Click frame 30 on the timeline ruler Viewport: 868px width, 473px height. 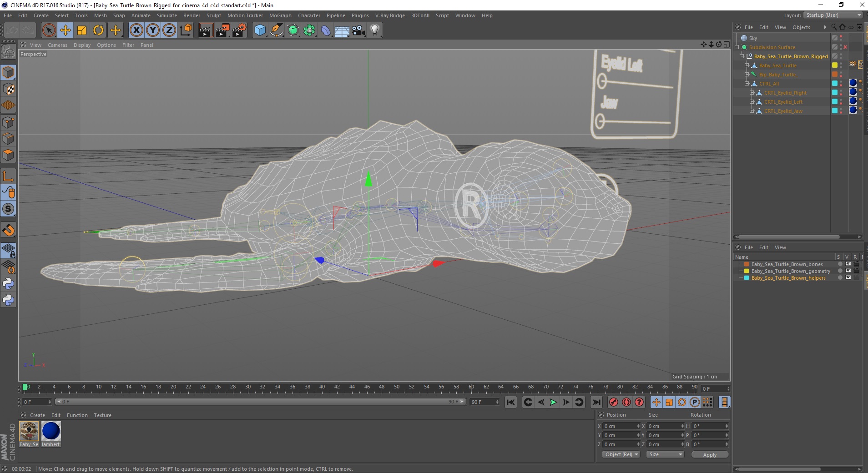click(247, 387)
